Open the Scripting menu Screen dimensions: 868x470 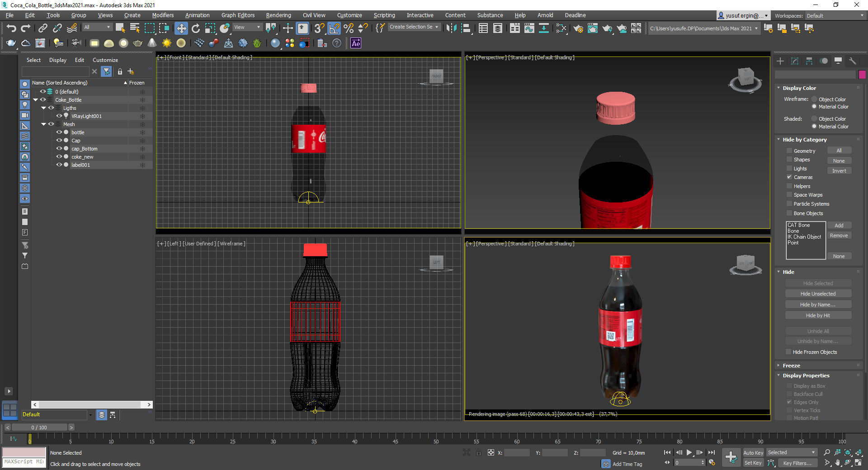pyautogui.click(x=384, y=15)
